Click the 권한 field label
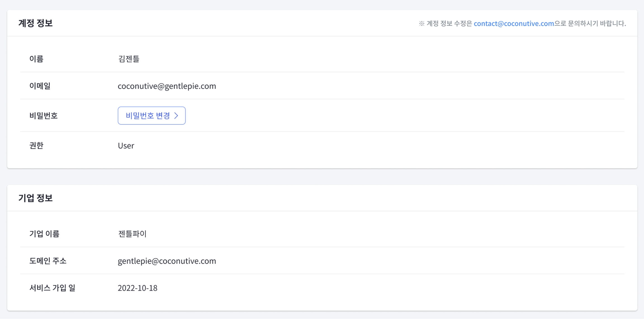Viewport: 644px width, 319px height. coord(36,146)
